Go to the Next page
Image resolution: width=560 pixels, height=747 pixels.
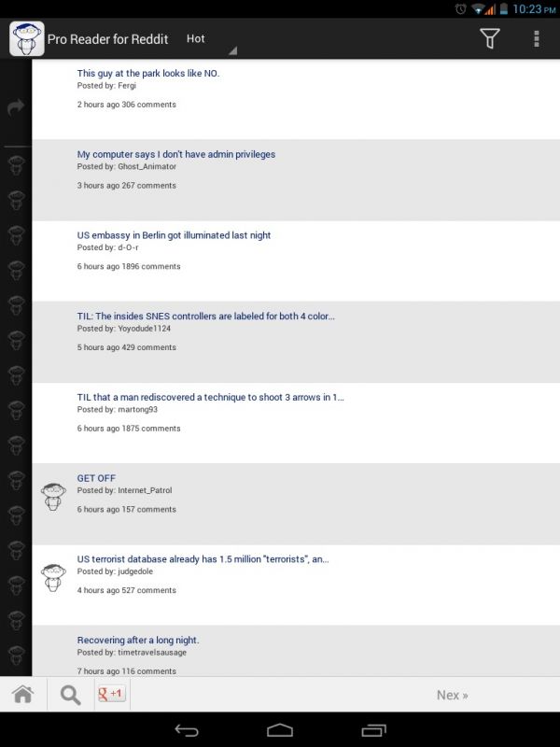[453, 695]
